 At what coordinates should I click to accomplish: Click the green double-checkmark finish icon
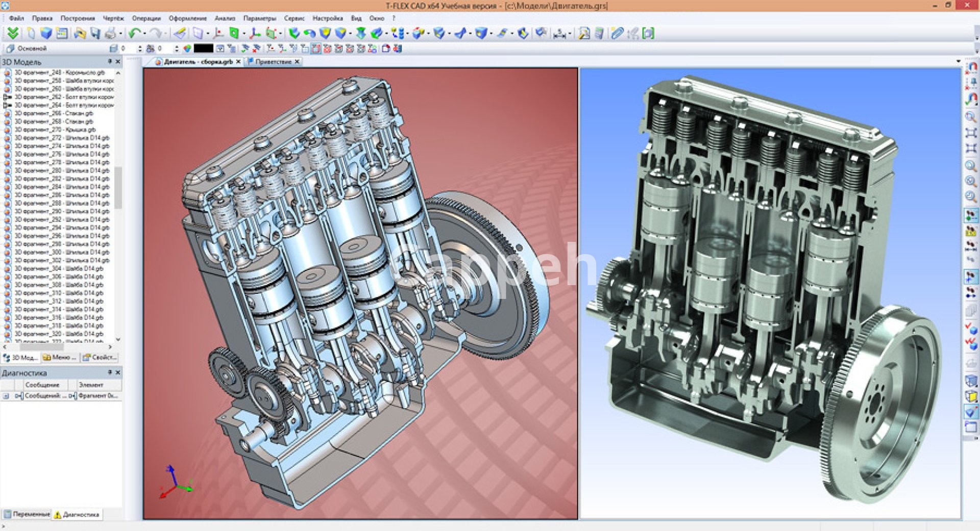(x=13, y=34)
